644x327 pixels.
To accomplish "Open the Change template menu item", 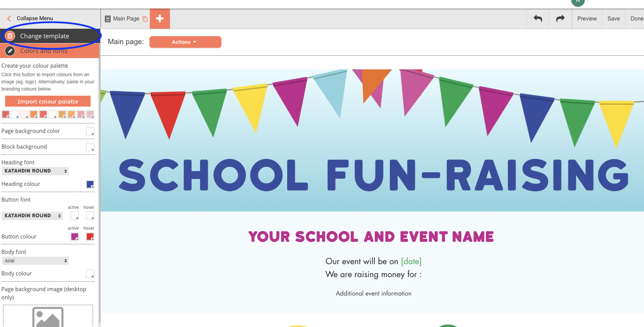I will click(50, 36).
